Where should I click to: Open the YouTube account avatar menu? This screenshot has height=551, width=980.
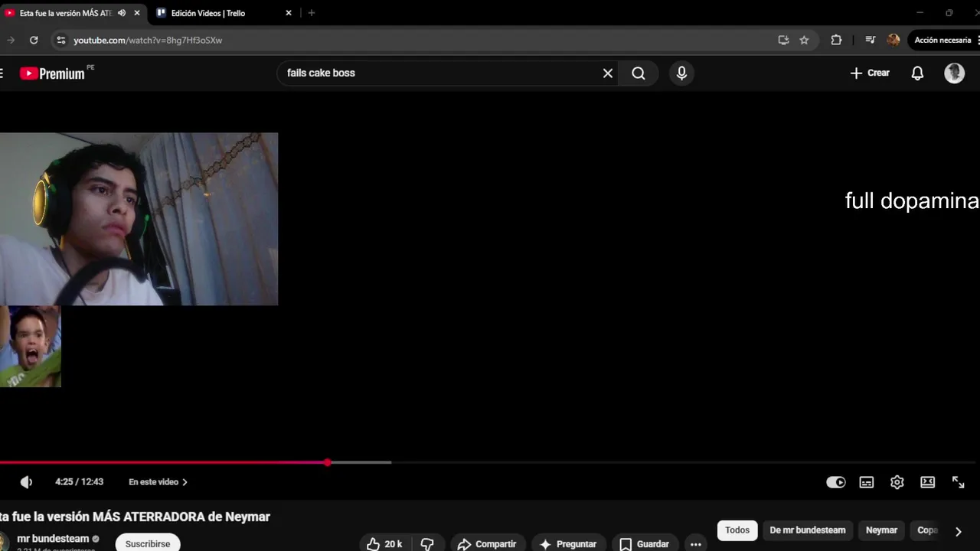(954, 73)
